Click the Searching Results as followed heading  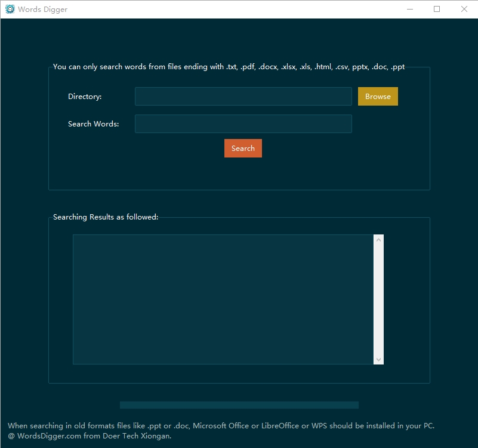click(106, 217)
